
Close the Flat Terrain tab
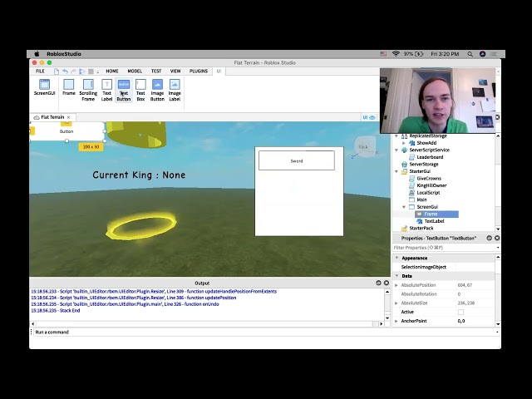click(x=68, y=117)
